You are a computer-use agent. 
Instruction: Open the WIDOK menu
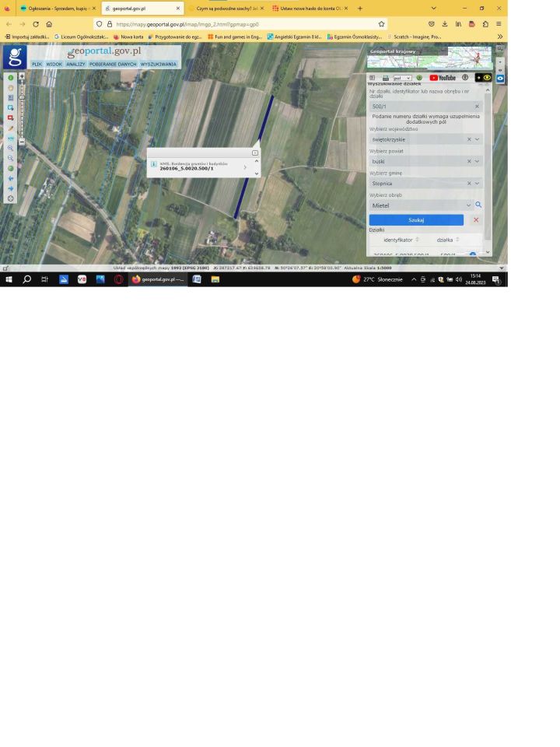(x=54, y=64)
